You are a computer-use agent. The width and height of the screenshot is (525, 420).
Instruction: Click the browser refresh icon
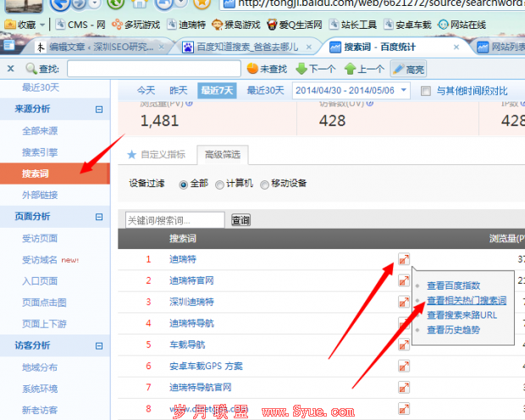(115, 3)
